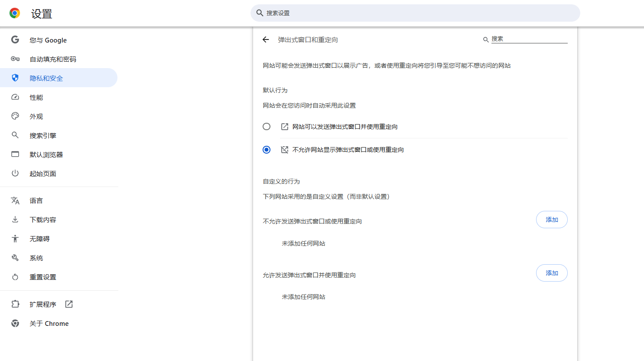Viewport: 644px width, 361px height.
Task: Open 隐私和安全 settings section
Action: [x=59, y=78]
